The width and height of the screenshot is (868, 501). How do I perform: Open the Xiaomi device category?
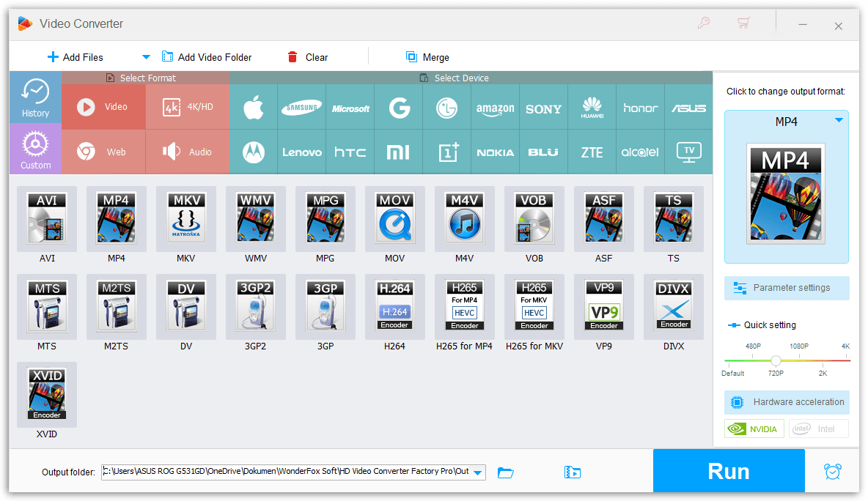point(399,152)
